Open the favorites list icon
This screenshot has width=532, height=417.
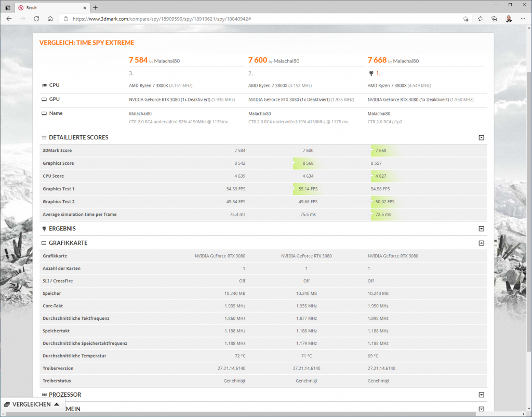coord(481,19)
